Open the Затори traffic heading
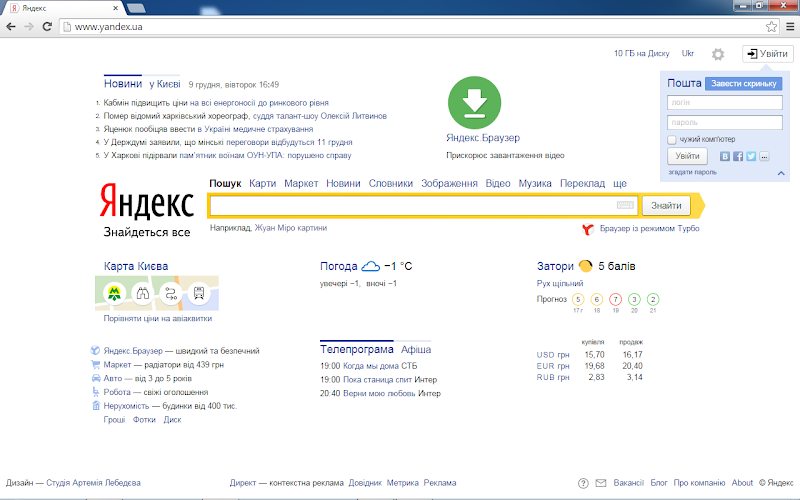 (555, 266)
